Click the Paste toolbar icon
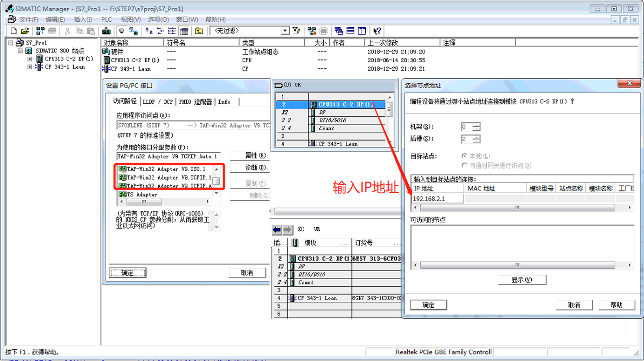Image resolution: width=644 pixels, height=361 pixels. point(91,31)
